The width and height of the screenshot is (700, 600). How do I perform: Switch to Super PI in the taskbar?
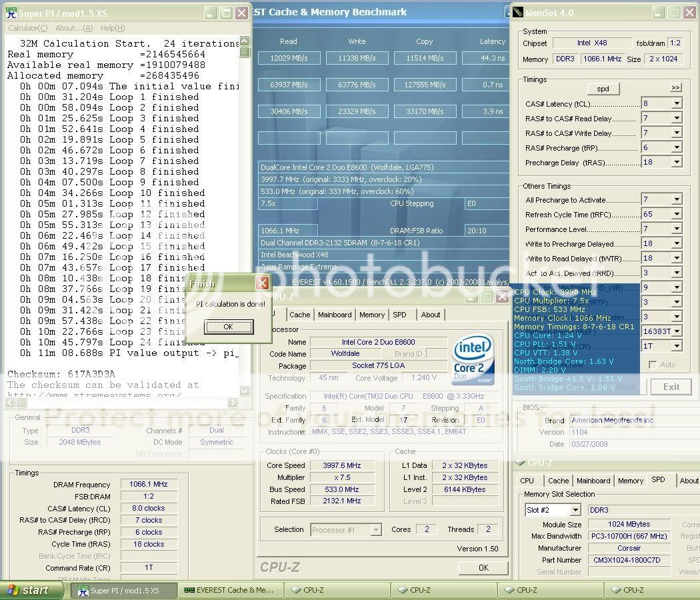click(123, 590)
